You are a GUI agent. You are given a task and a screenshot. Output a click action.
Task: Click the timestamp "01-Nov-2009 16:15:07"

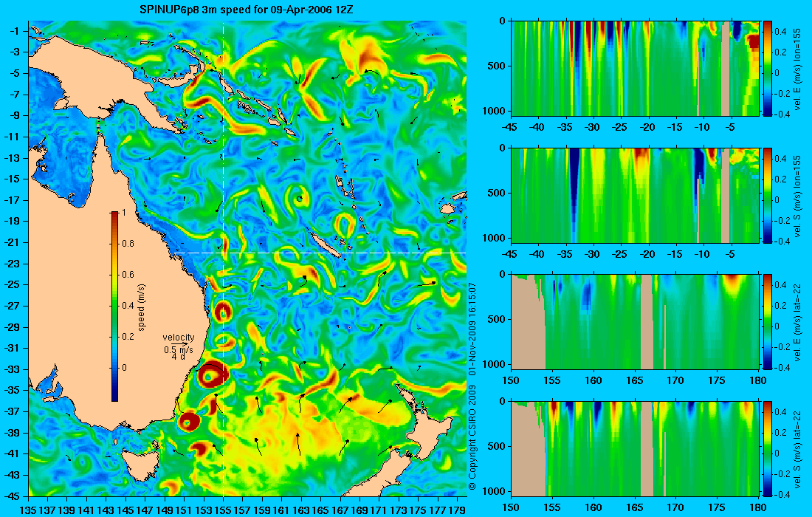point(472,329)
